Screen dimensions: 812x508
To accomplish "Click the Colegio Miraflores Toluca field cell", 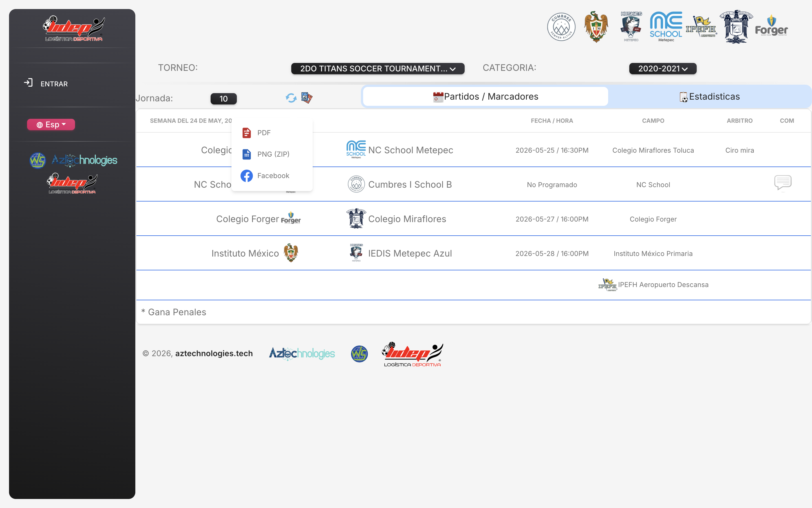I will 653,150.
